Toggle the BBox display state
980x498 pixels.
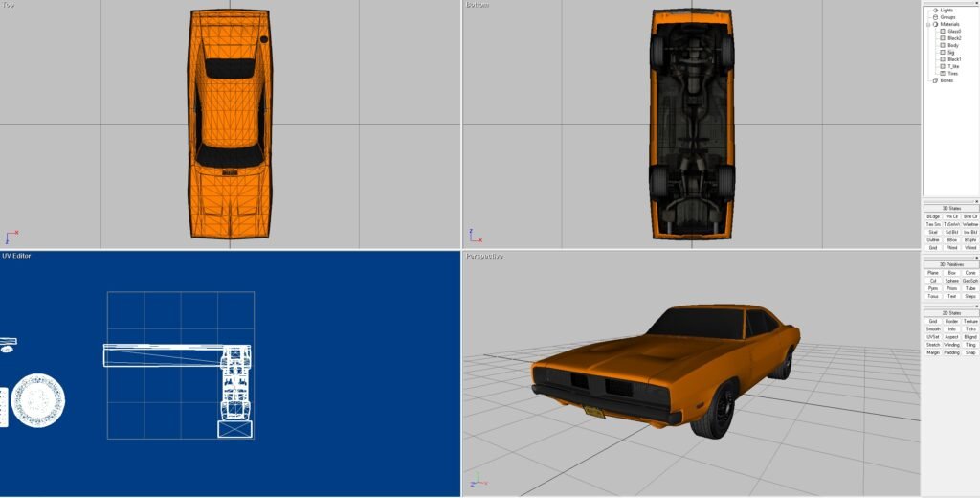951,239
